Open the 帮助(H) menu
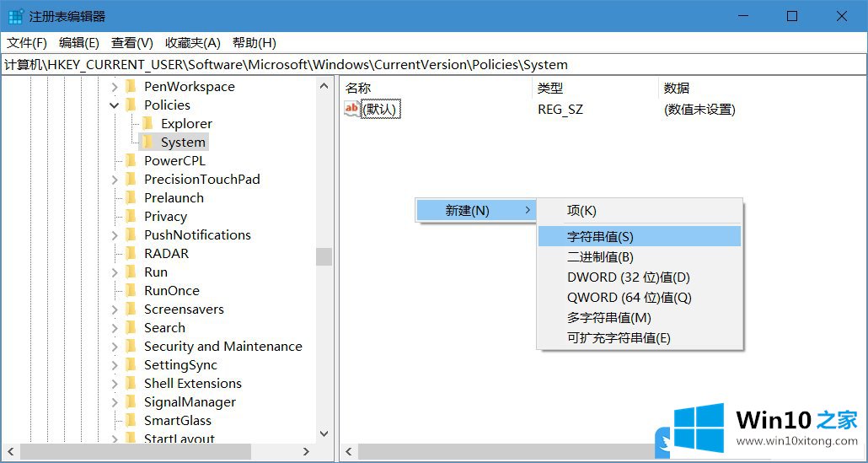The height and width of the screenshot is (463, 868). pyautogui.click(x=255, y=43)
